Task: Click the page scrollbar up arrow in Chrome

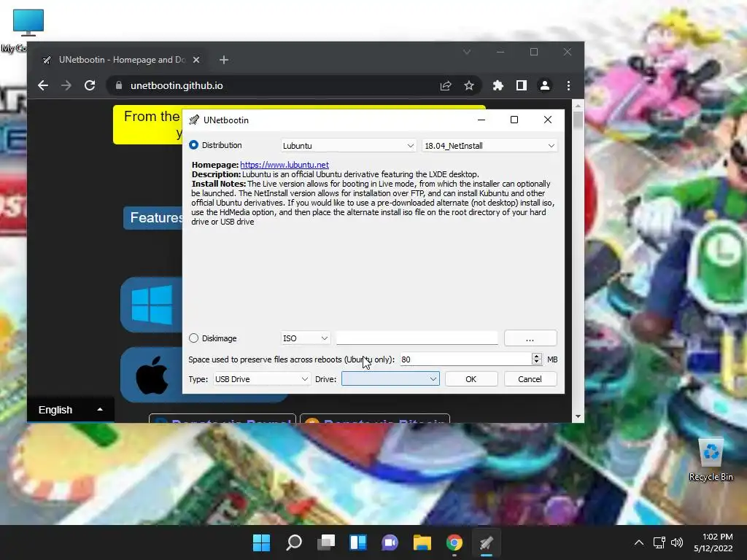Action: pyautogui.click(x=578, y=105)
